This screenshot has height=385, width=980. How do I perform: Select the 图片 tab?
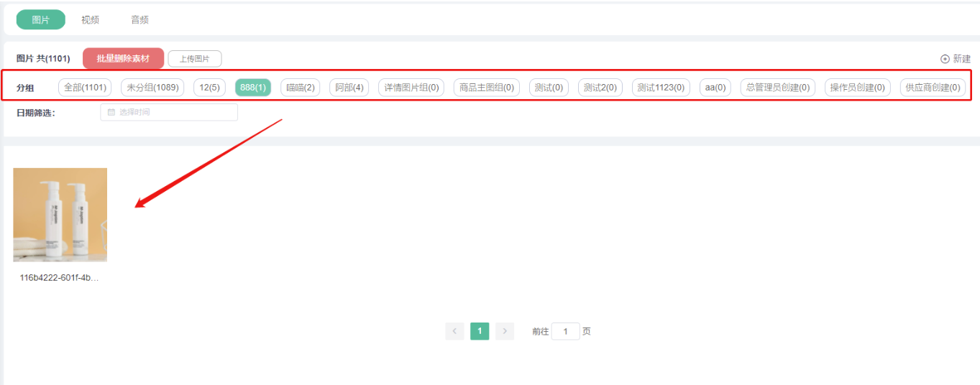(x=41, y=20)
